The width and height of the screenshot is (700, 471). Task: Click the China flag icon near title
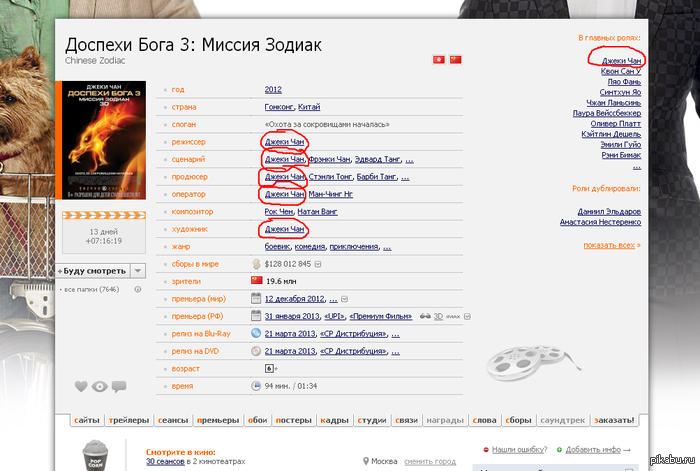tap(455, 60)
